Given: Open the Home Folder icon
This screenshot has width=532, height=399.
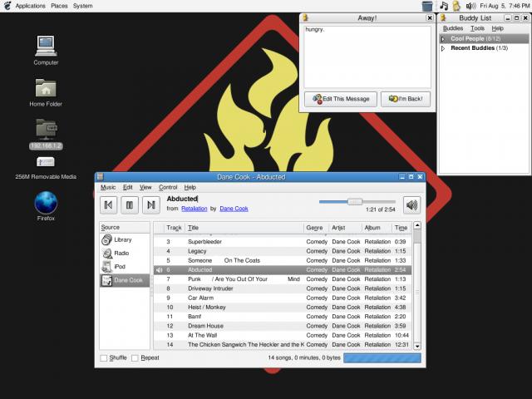Looking at the screenshot, I should (46, 92).
